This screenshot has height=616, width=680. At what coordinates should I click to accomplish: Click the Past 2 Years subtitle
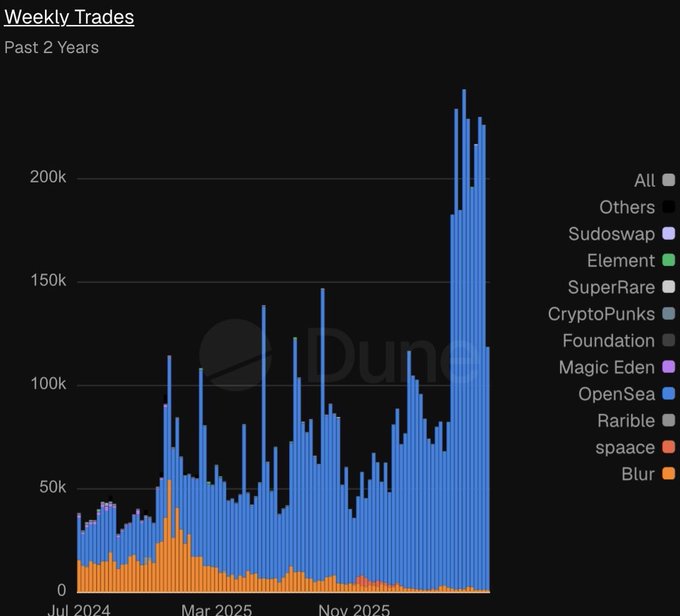click(52, 47)
